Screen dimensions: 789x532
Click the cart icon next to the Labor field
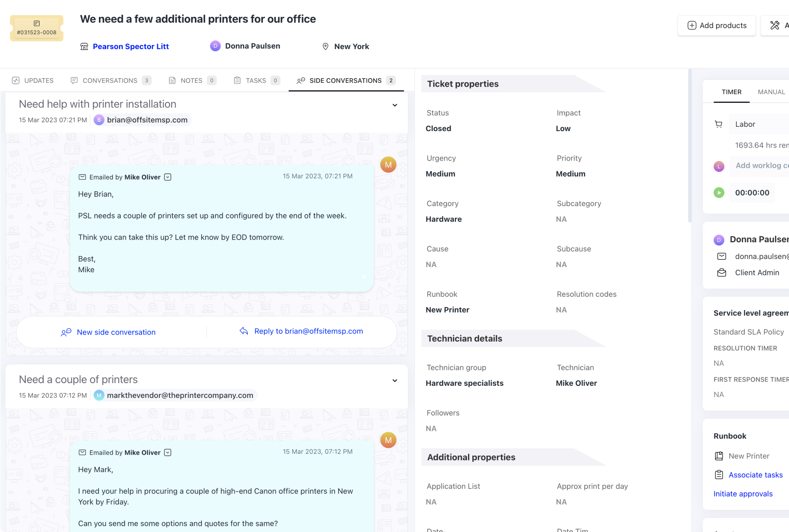click(x=719, y=124)
